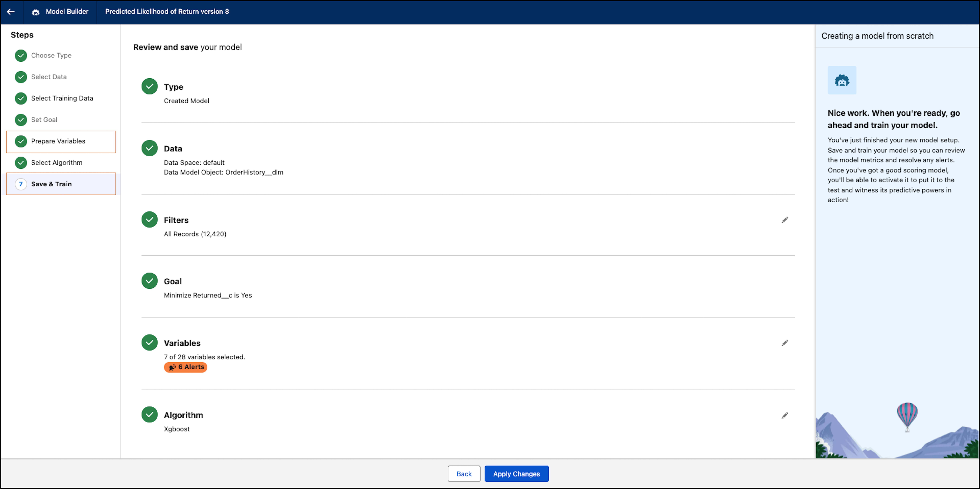Click the Model Builder Einstein icon in header

(x=35, y=12)
